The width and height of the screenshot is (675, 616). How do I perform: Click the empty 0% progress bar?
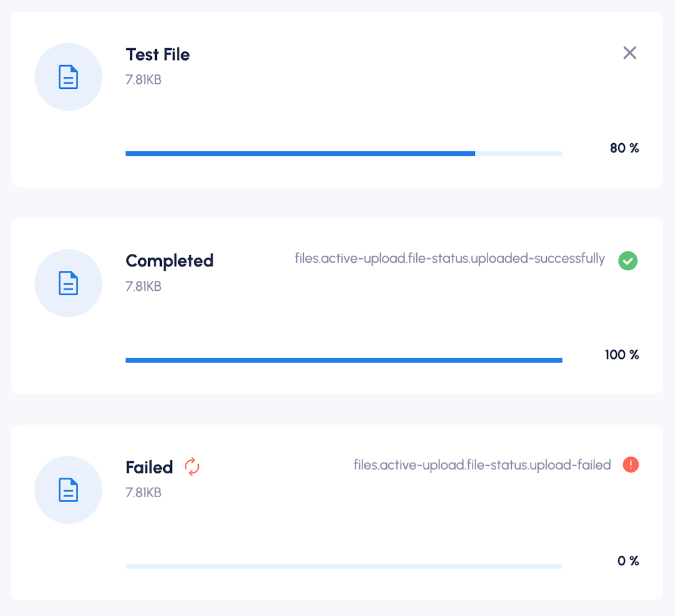[x=344, y=567]
